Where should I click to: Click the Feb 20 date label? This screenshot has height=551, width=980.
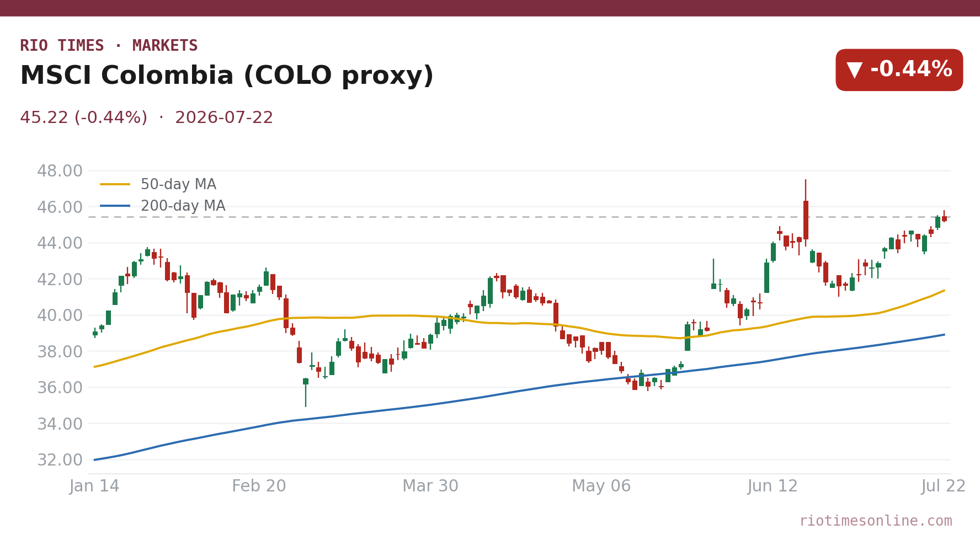click(259, 486)
